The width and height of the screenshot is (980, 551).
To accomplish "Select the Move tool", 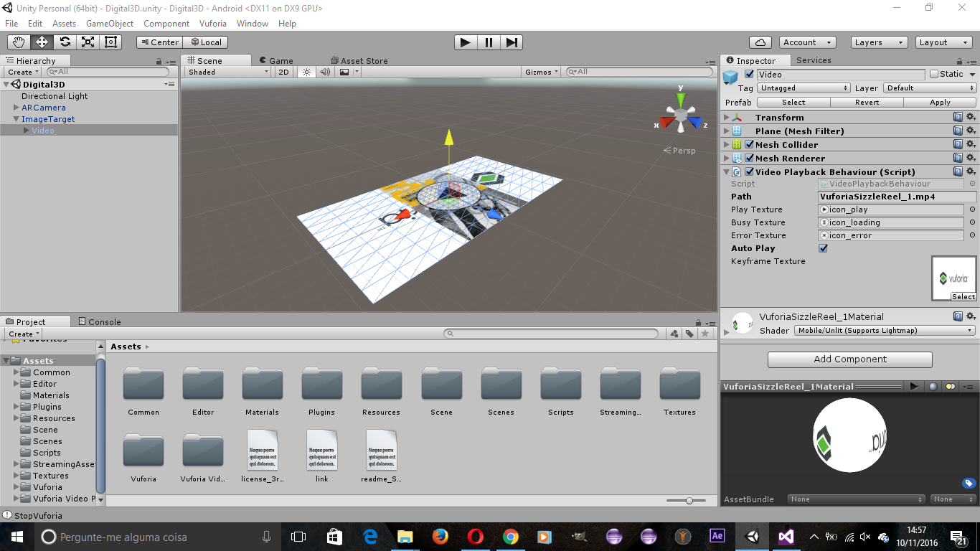I will [42, 42].
